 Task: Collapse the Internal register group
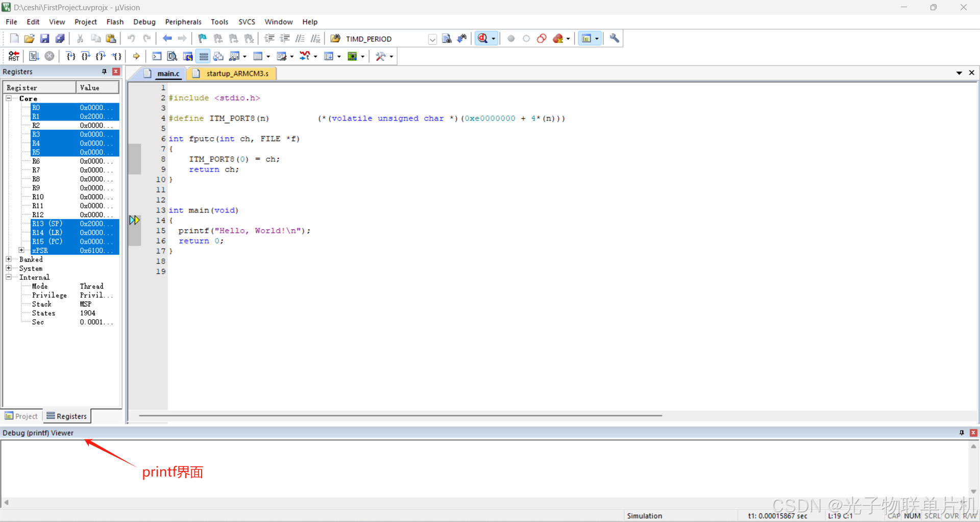tap(9, 277)
